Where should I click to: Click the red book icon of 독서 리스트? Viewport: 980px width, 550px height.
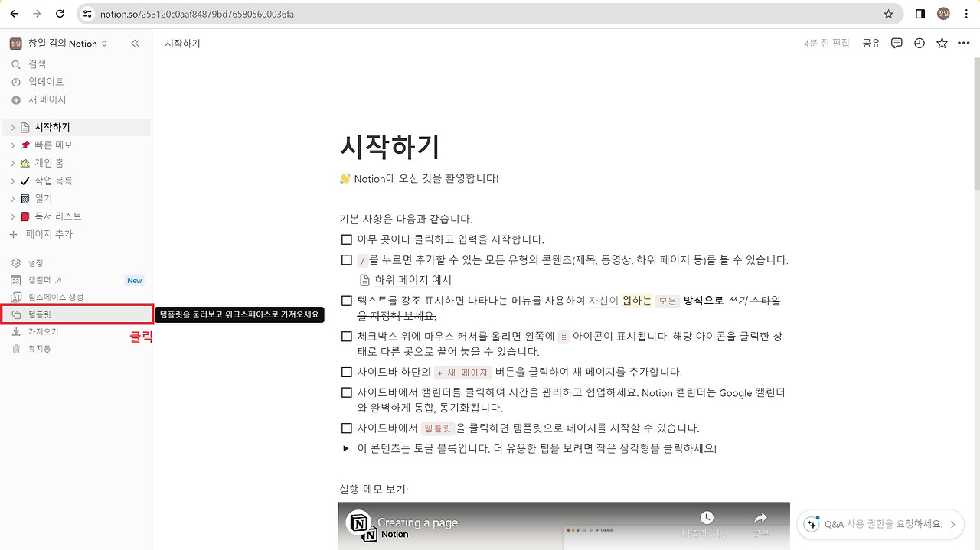point(25,216)
